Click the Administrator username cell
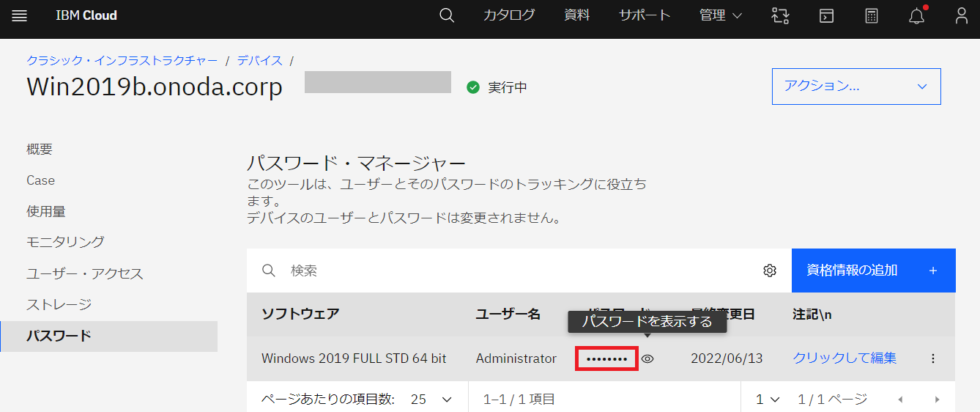The image size is (980, 412). coord(516,358)
